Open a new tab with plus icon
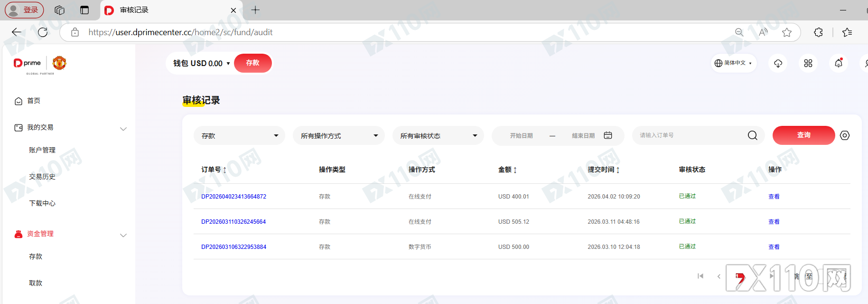868x304 pixels. 255,10
